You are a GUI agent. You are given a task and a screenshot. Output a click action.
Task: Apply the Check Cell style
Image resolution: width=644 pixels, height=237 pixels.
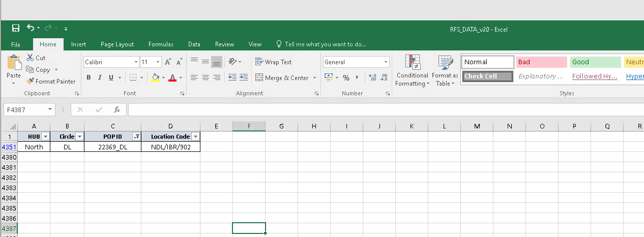tap(488, 76)
